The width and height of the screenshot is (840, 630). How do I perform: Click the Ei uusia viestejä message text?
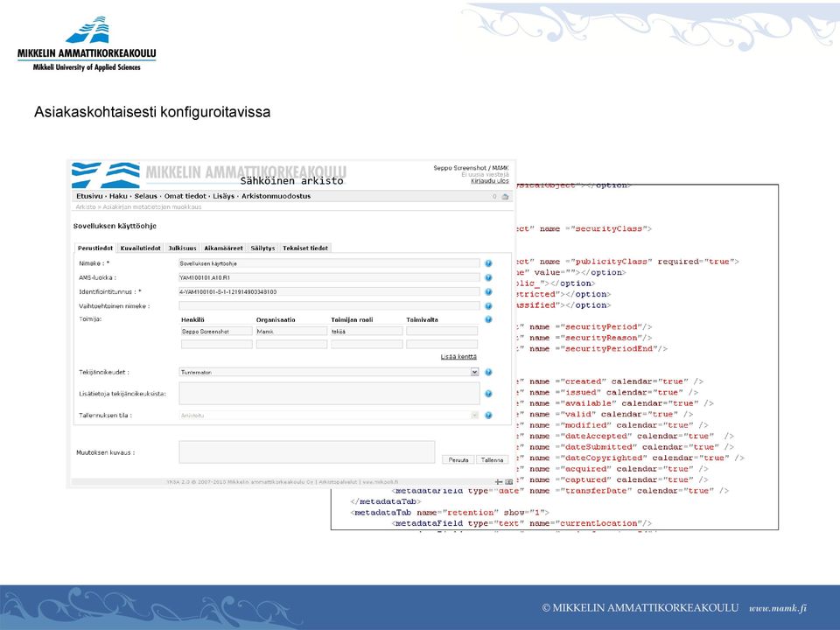tap(485, 175)
